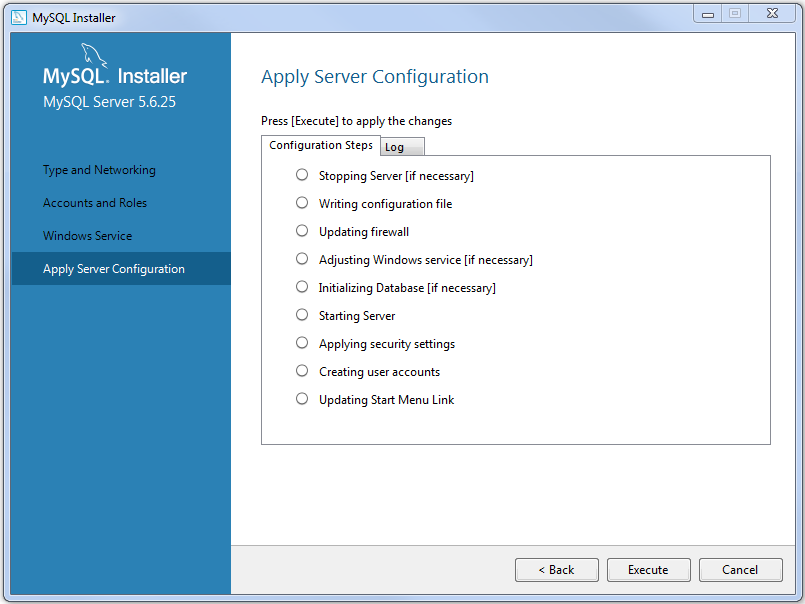The image size is (805, 604).
Task: Click the 'Stopping Server [if necessary]' text
Action: coord(396,176)
